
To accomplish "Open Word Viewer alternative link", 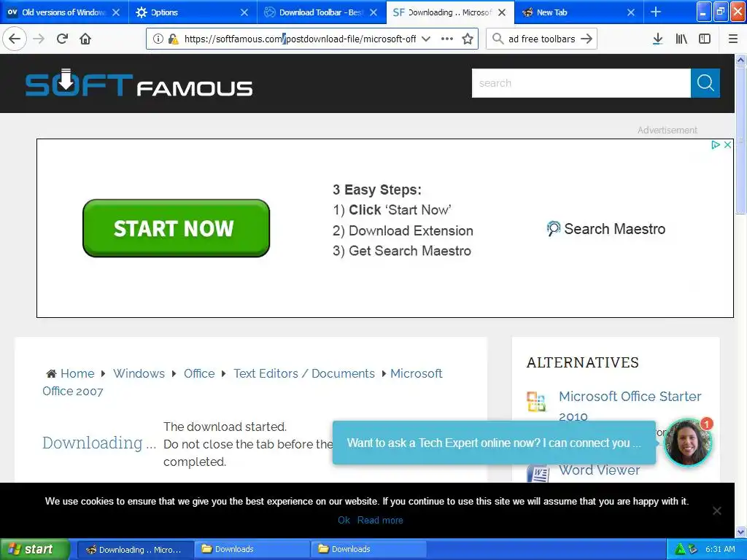I will [600, 470].
